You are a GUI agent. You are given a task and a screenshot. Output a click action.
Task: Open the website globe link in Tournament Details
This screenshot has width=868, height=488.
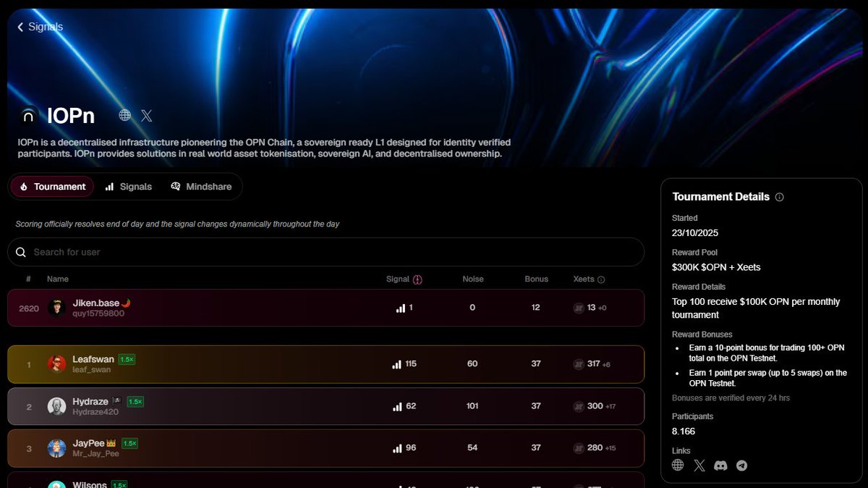pos(678,466)
